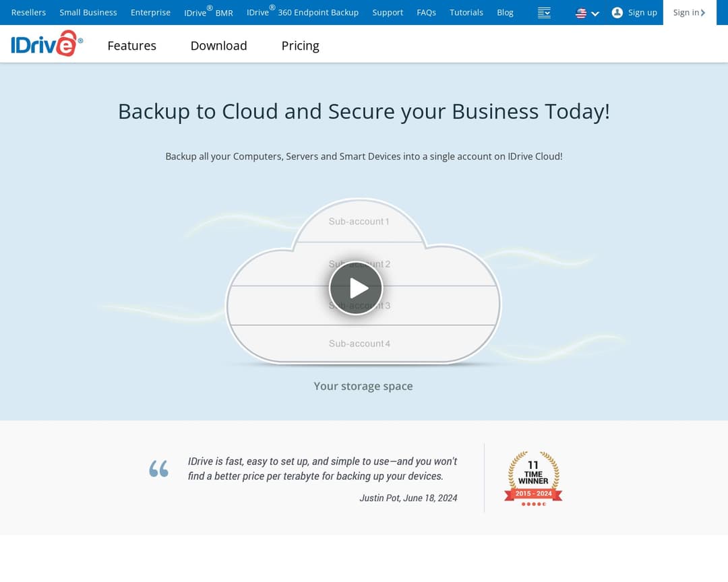Play the cloud storage video

[x=356, y=288]
